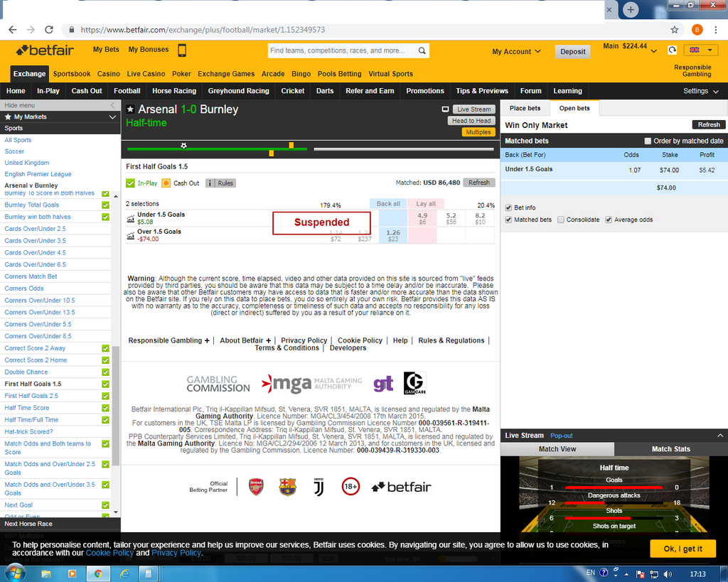This screenshot has height=582, width=728.
Task: Expand the Main balance dropdown arrow
Action: click(654, 51)
